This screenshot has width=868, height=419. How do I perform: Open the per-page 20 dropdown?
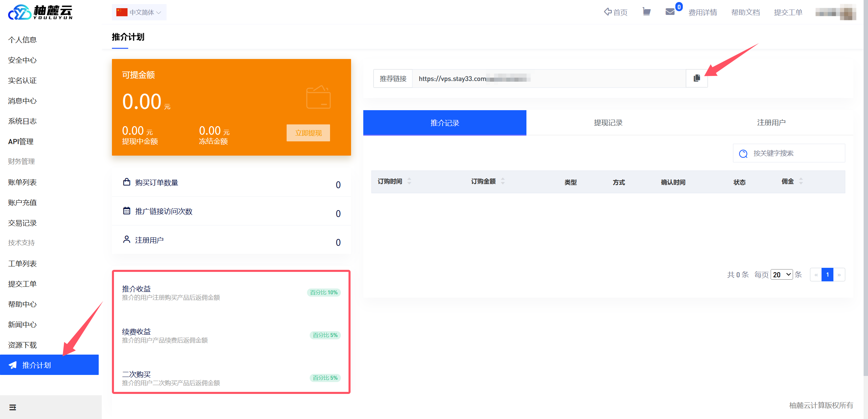click(x=781, y=275)
